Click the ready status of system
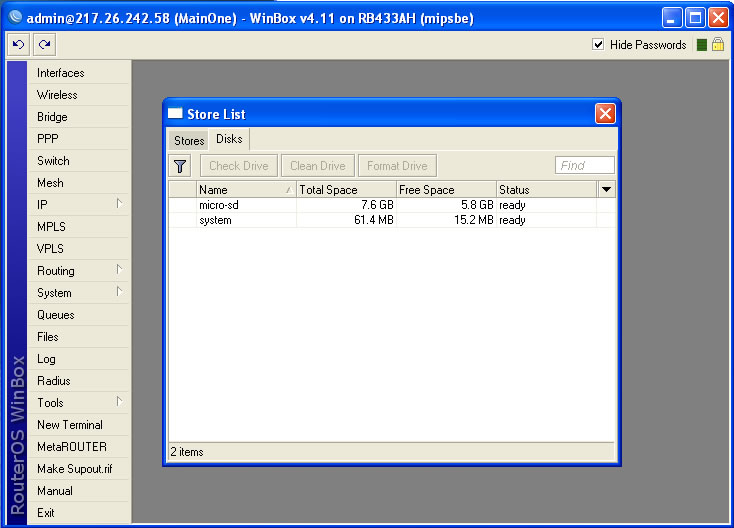The height and width of the screenshot is (528, 734). tap(512, 220)
